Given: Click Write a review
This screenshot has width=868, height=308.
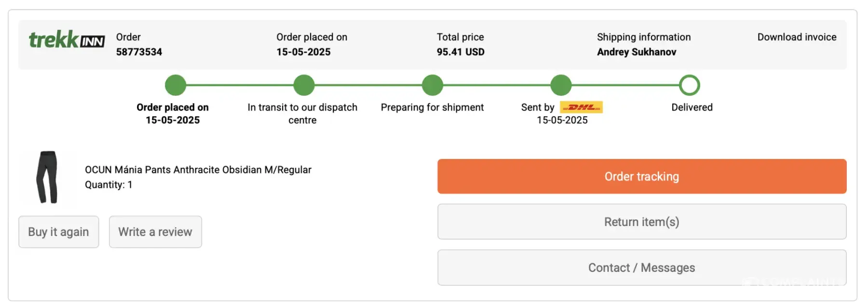Looking at the screenshot, I should click(x=155, y=232).
